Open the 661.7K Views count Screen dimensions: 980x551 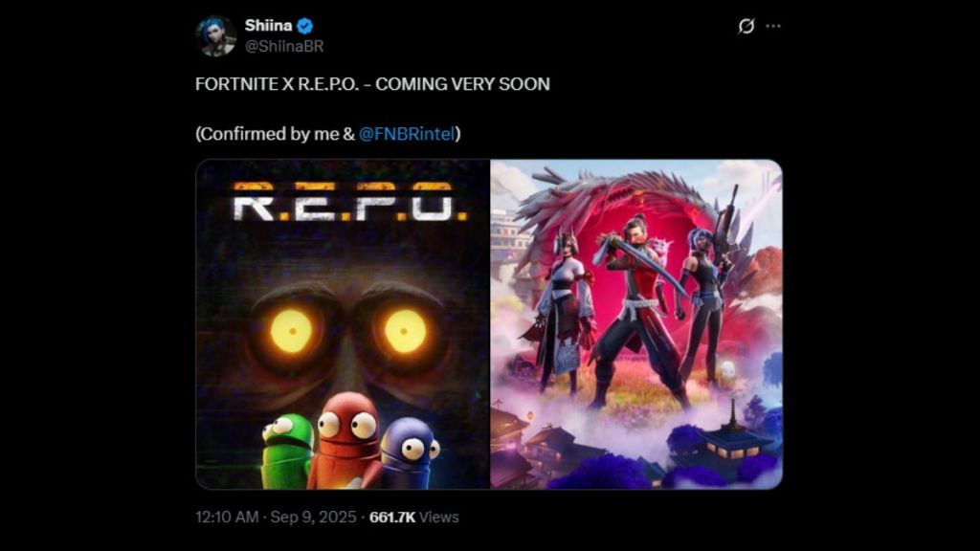coord(413,518)
